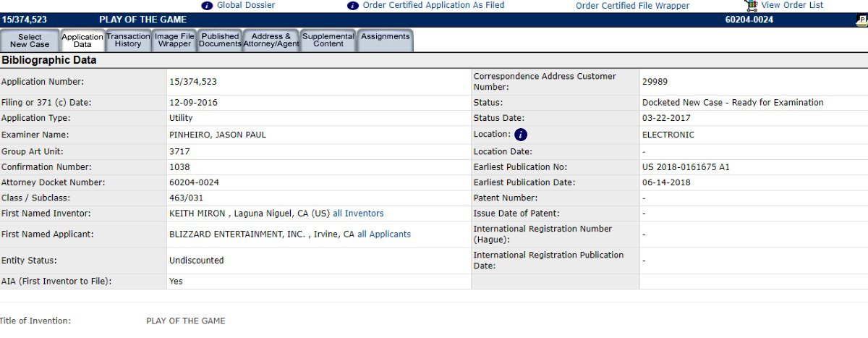This screenshot has height=338, width=868.
Task: Open the Image File Wrapper tab
Action: pos(174,40)
